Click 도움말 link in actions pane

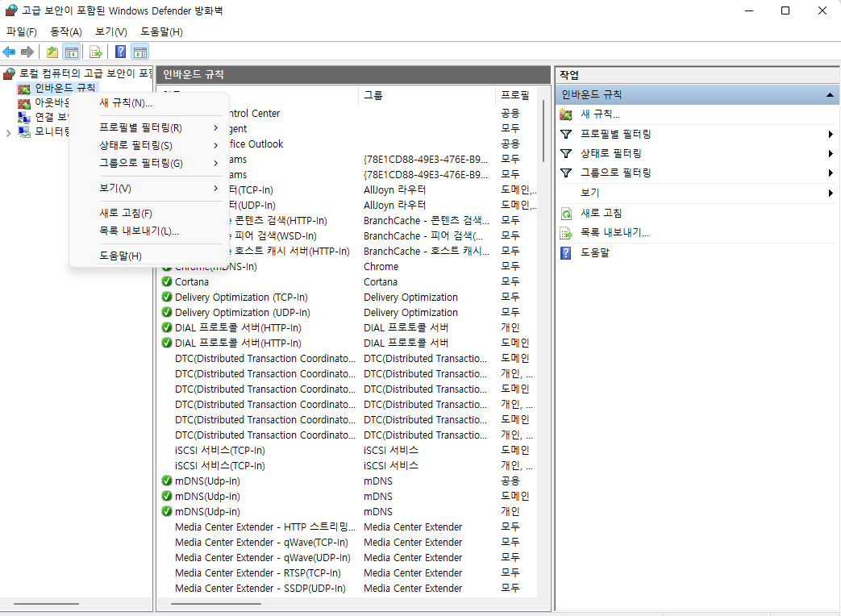point(595,252)
